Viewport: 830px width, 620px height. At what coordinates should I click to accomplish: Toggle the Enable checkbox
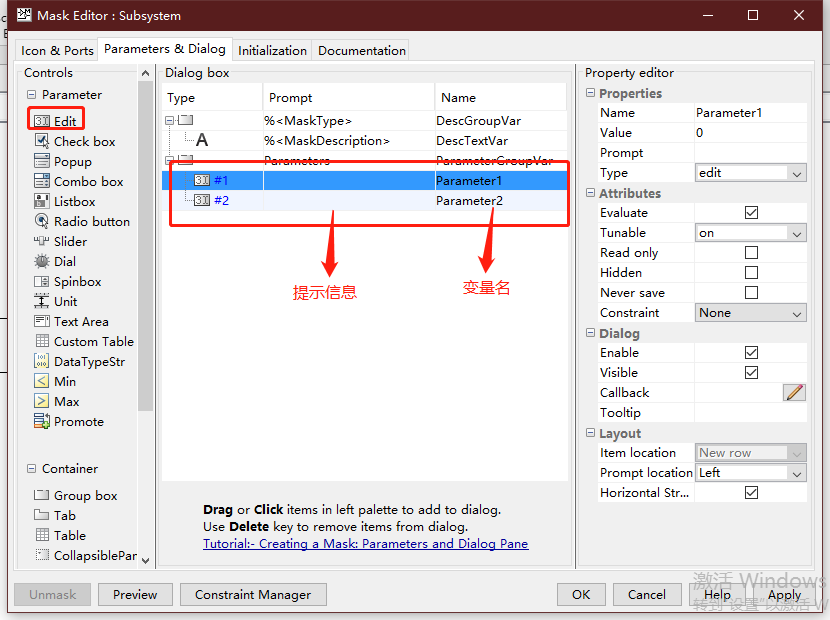click(751, 353)
